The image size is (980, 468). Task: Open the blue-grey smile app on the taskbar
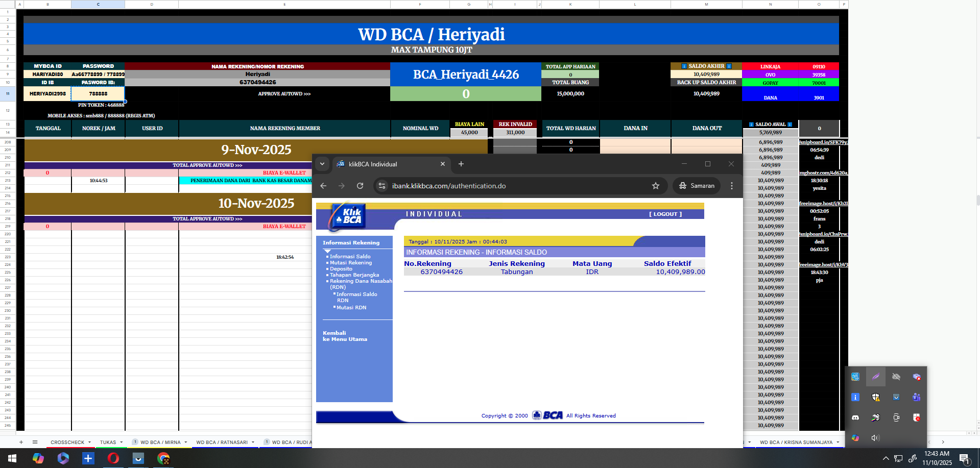pos(138,458)
